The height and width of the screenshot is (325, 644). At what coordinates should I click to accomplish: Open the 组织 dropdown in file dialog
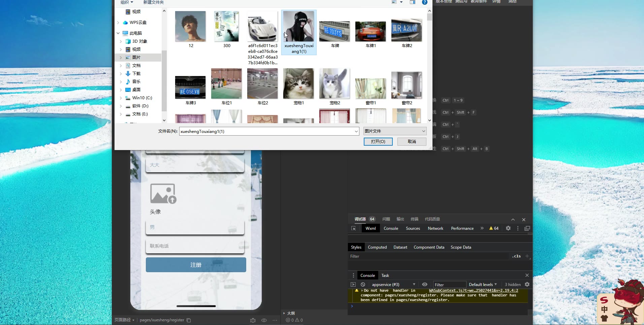click(x=127, y=2)
